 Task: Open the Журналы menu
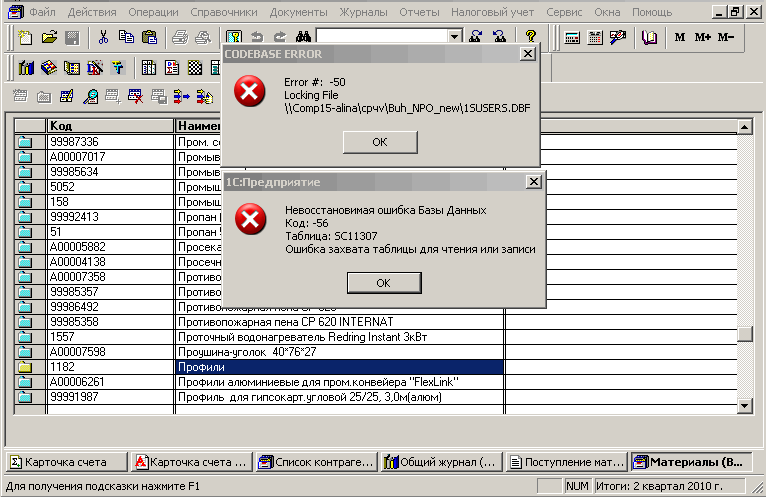coord(363,12)
